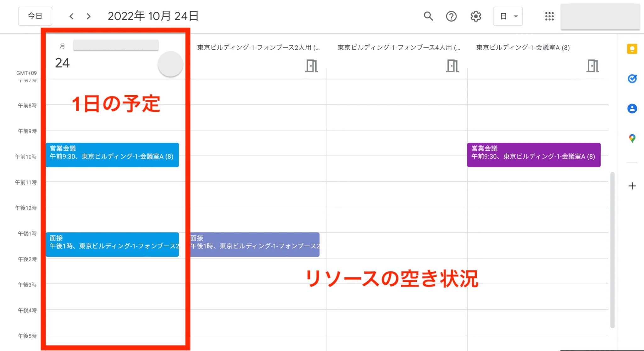Go to previous day with left chevron
Screen dimensions: 644x351
point(71,16)
